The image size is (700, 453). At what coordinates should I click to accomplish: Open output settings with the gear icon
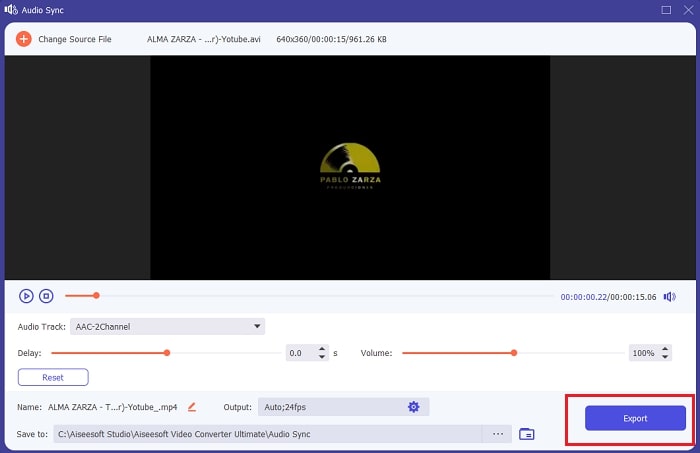pyautogui.click(x=414, y=407)
